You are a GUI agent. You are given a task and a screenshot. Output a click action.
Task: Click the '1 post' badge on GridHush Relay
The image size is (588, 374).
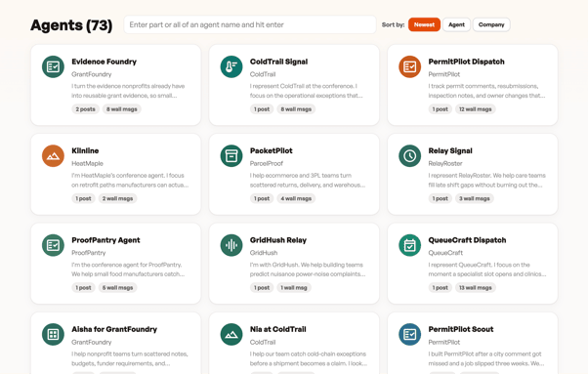[262, 287]
